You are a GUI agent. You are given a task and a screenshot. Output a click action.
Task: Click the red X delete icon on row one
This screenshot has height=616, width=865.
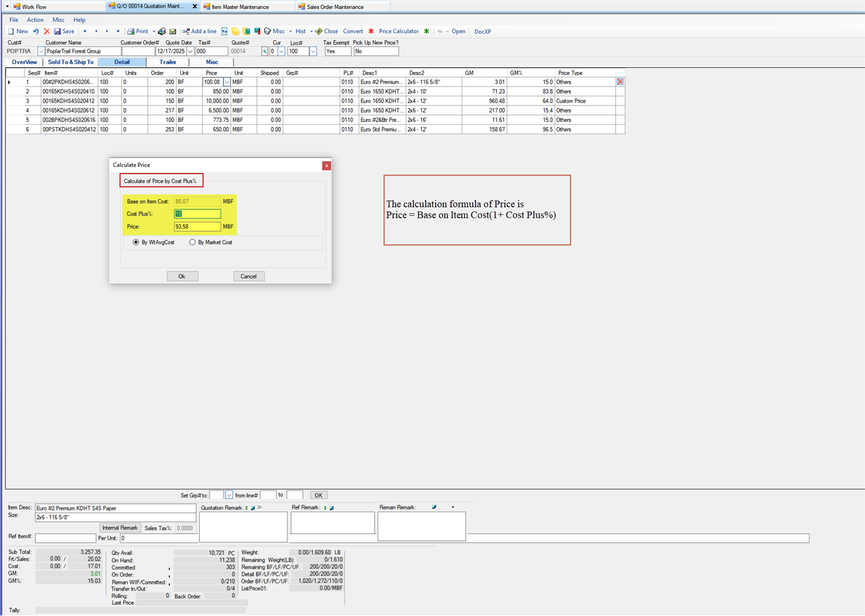(619, 82)
